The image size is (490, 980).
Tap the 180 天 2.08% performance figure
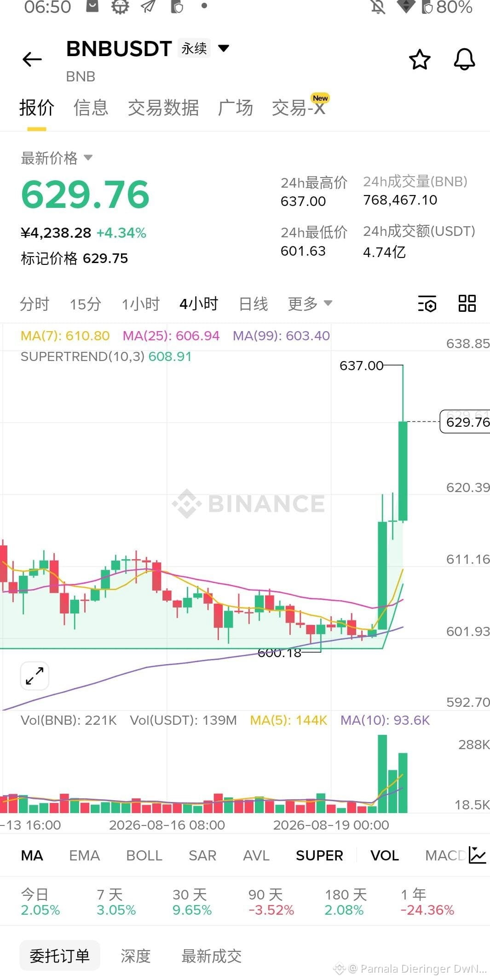click(x=346, y=902)
